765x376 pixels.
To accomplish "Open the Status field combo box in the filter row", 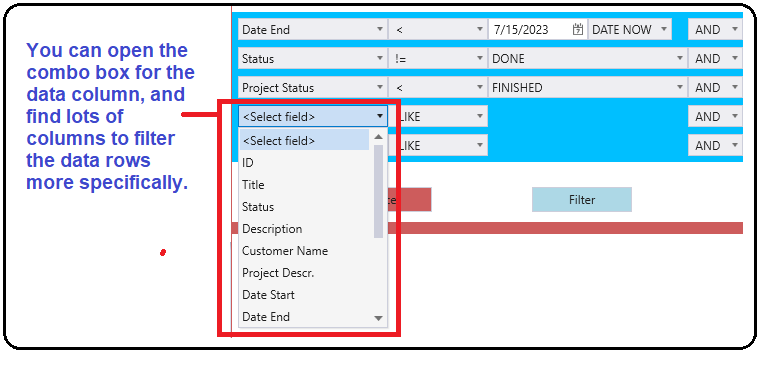I will pyautogui.click(x=313, y=59).
